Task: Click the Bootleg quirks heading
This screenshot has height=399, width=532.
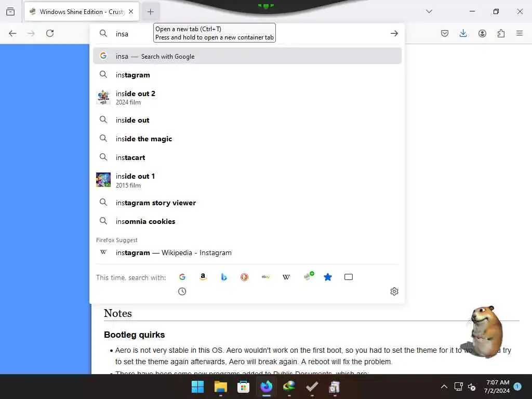Action: [135, 335]
